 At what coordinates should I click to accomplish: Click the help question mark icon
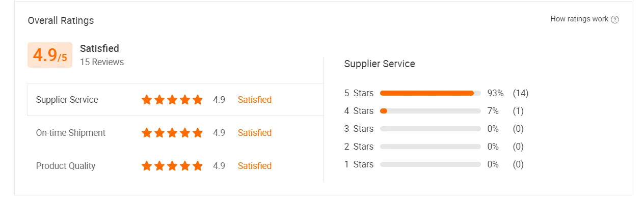pyautogui.click(x=615, y=19)
